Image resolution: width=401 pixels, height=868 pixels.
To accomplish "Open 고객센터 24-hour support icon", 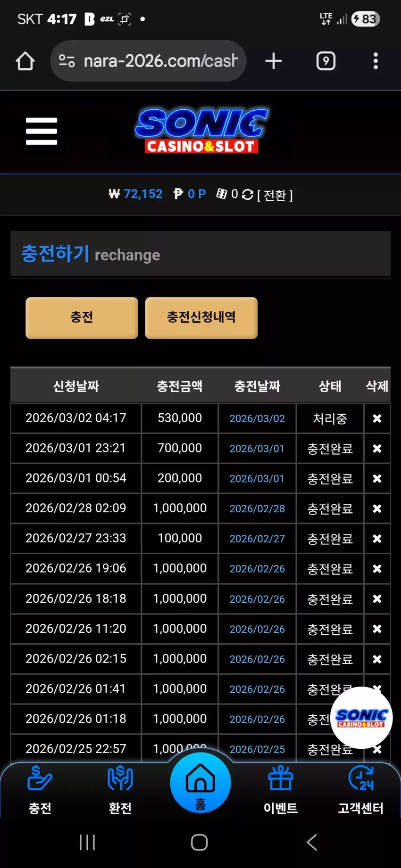I will (361, 790).
